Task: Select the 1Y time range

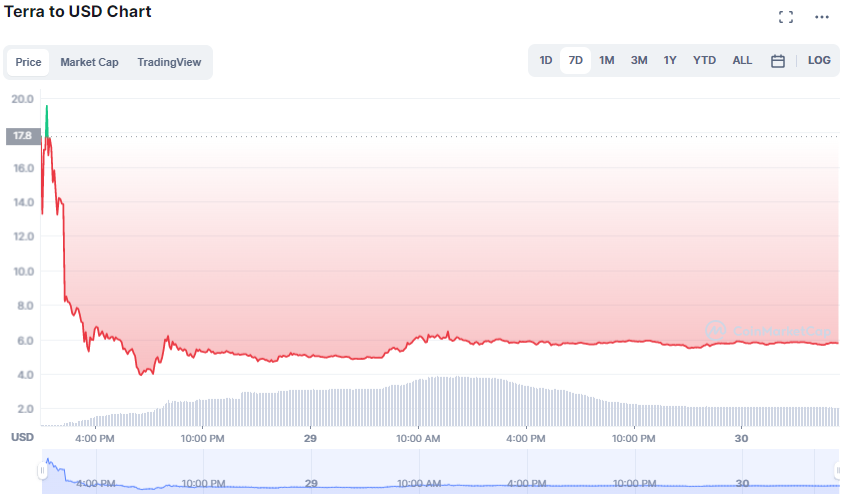Action: pyautogui.click(x=670, y=60)
